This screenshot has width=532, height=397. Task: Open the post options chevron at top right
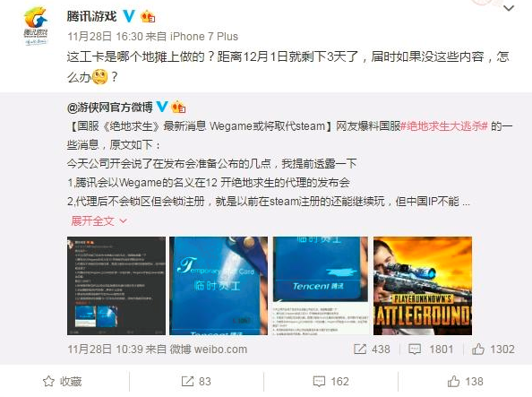coord(509,8)
